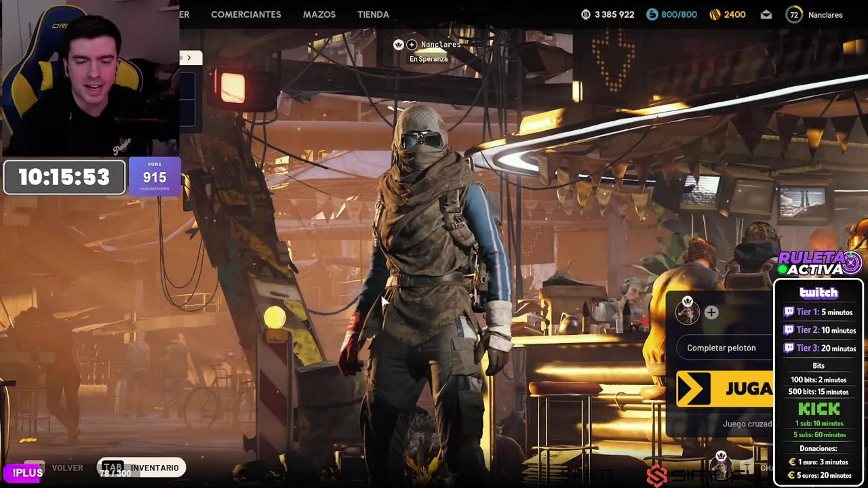This screenshot has height=488, width=868.
Task: Click the blue token icon beside 800/800
Action: point(652,14)
